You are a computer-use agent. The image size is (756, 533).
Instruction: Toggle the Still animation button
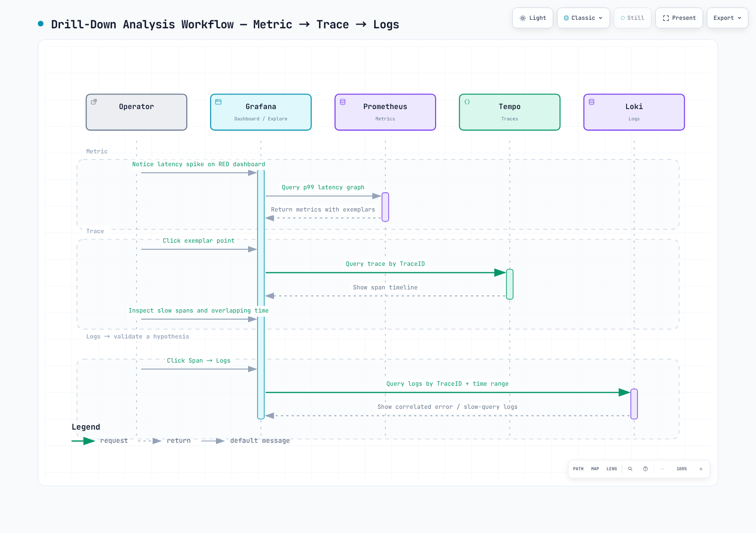pyautogui.click(x=633, y=18)
